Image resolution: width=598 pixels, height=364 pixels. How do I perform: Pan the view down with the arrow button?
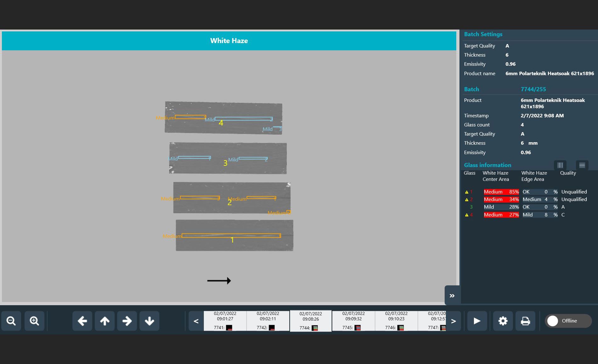point(149,321)
